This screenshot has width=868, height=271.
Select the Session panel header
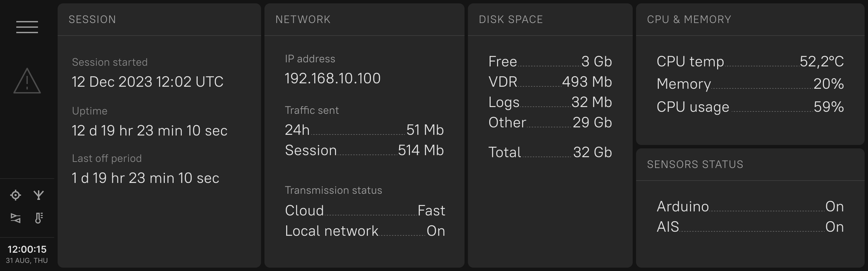92,20
